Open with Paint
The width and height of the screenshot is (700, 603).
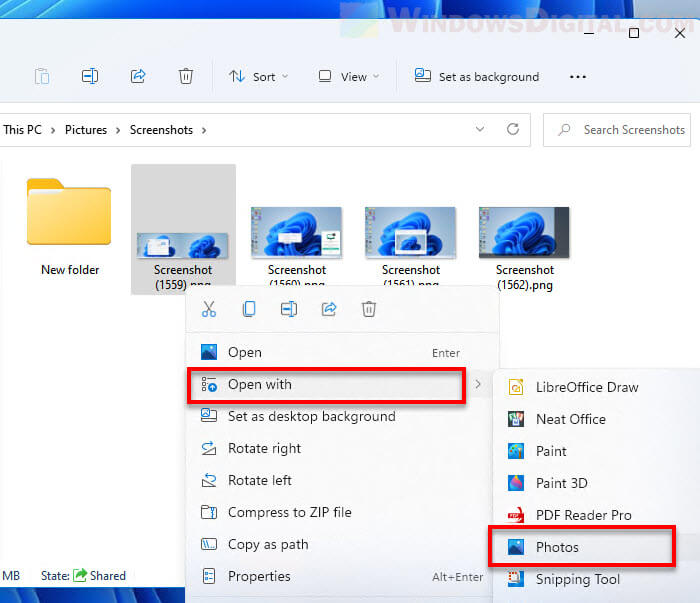tap(596, 451)
